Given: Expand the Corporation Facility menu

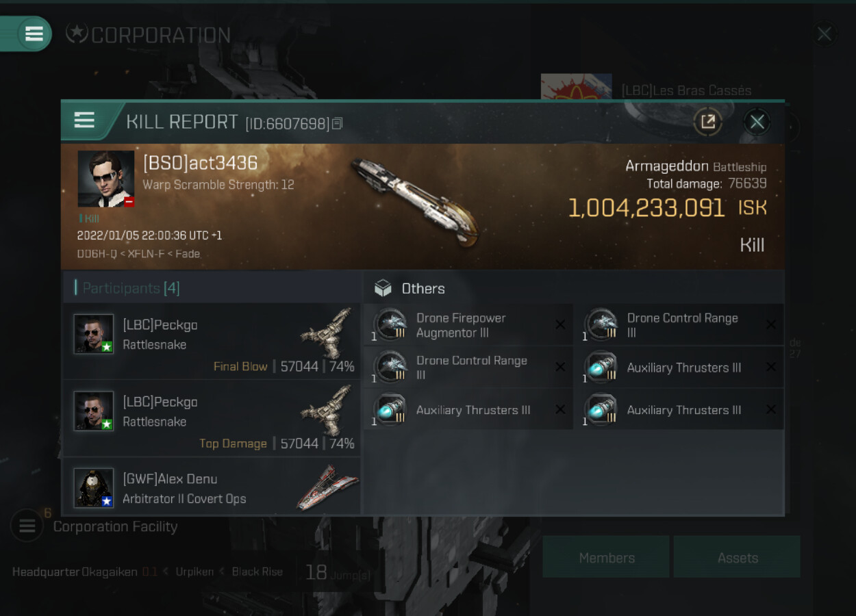Looking at the screenshot, I should 27,526.
